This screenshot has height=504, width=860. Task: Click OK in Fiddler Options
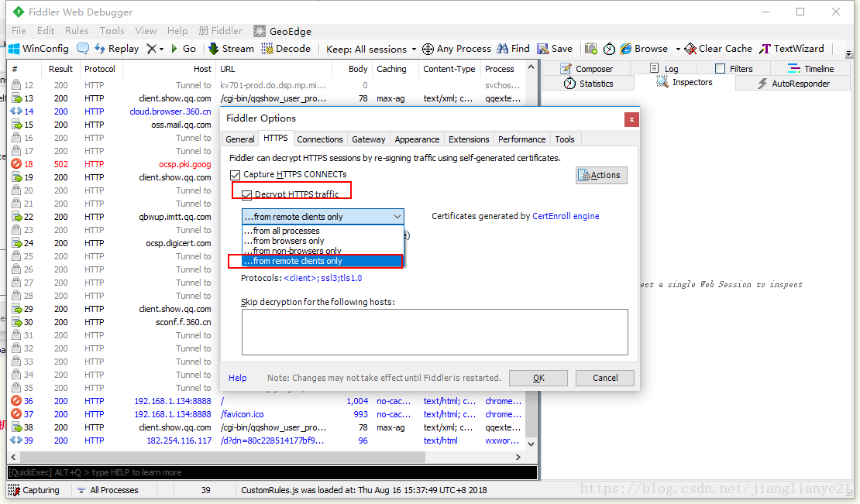[x=538, y=378]
